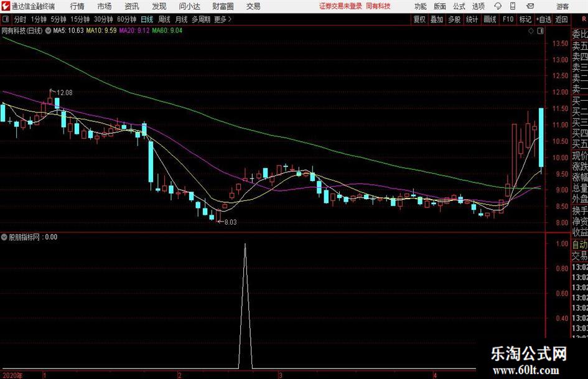
Task: Open the 行情 menu
Action: 77,6
